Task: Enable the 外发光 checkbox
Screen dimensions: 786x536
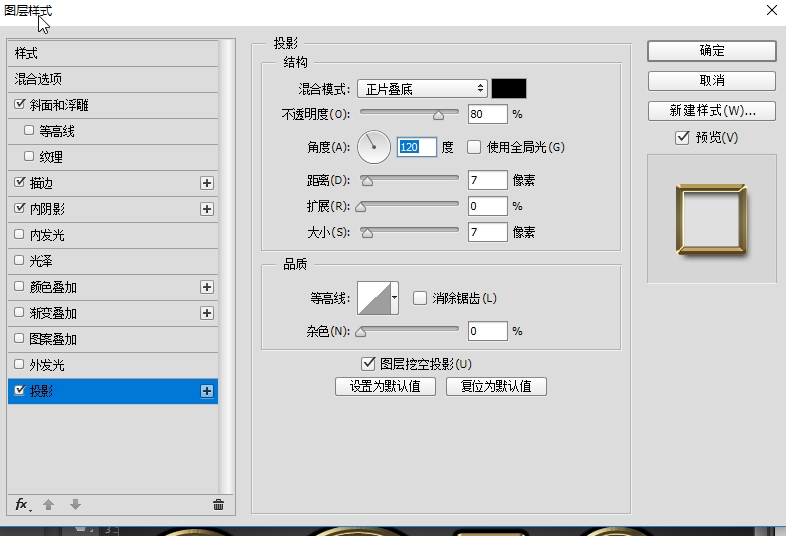Action: click(x=19, y=365)
